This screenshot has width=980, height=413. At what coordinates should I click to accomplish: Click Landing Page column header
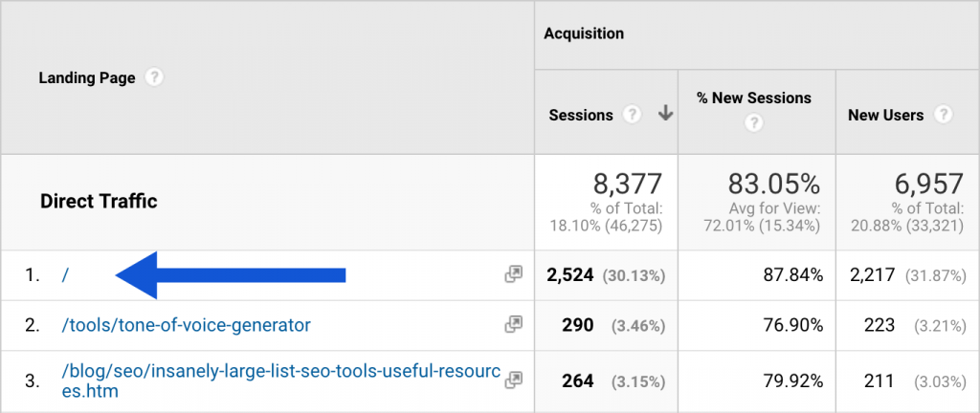tap(86, 78)
